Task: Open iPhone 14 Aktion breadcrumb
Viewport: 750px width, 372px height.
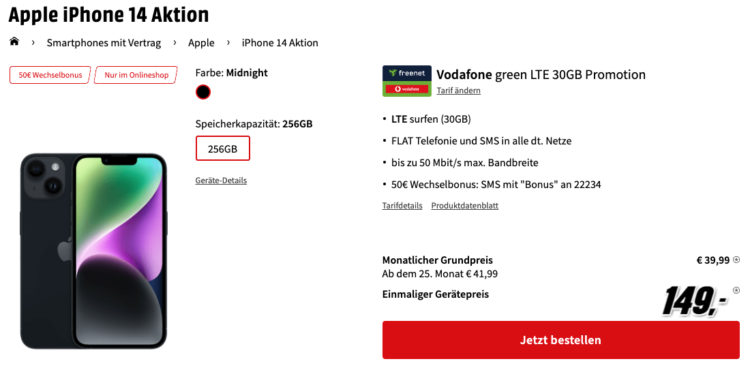Action: [280, 43]
